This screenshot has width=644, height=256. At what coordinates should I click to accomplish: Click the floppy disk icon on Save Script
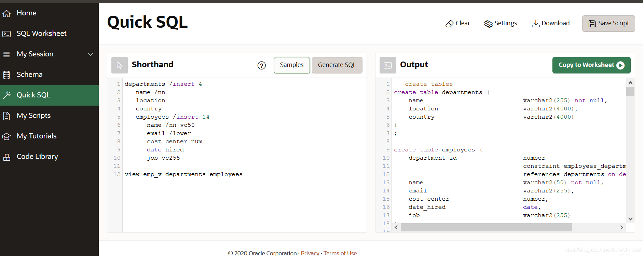point(592,24)
